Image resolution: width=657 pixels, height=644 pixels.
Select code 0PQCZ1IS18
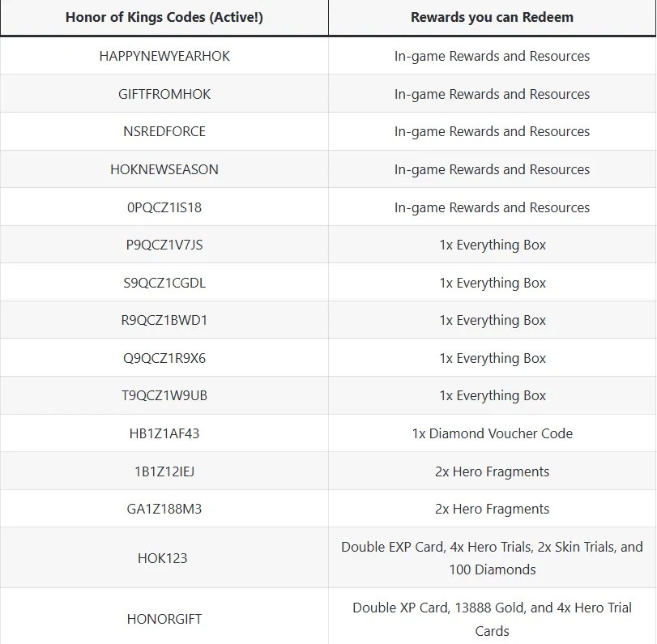click(164, 207)
